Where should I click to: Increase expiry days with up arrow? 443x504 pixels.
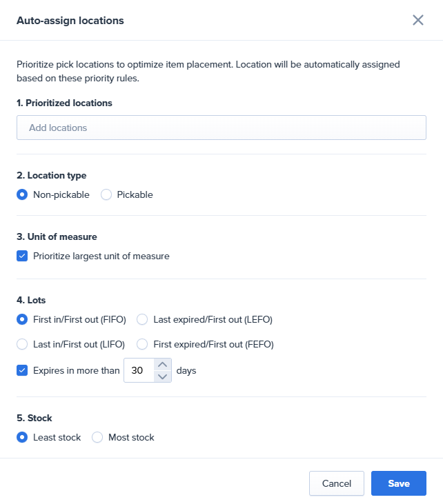pos(162,365)
